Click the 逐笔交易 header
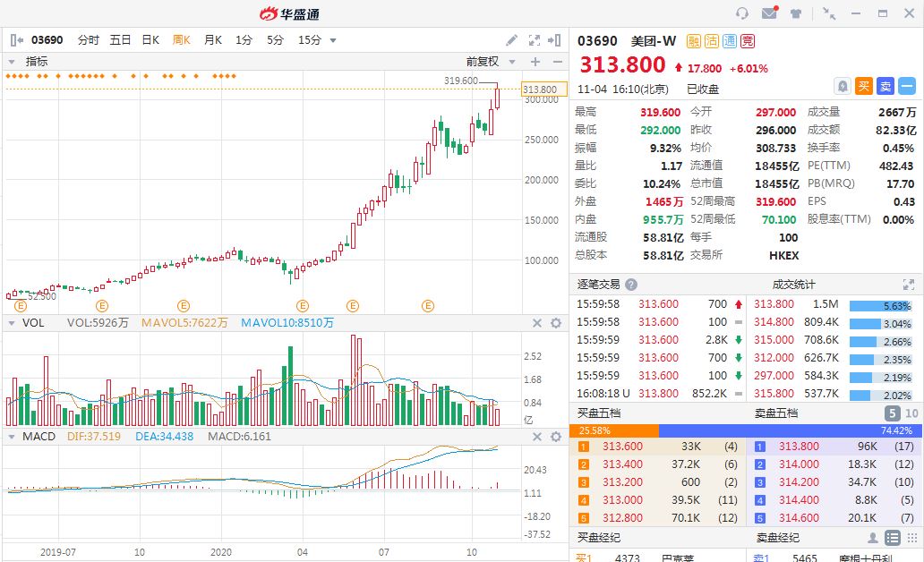924x562 pixels. pos(598,285)
